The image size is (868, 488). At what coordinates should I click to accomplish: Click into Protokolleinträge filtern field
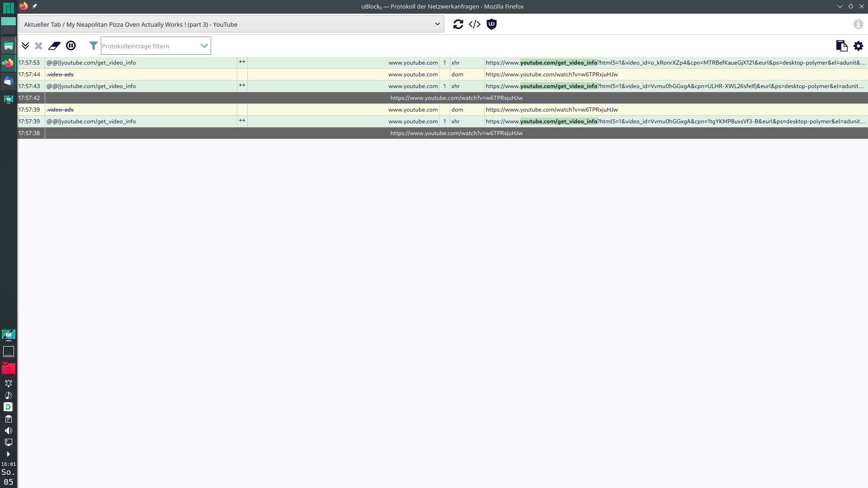(x=149, y=46)
